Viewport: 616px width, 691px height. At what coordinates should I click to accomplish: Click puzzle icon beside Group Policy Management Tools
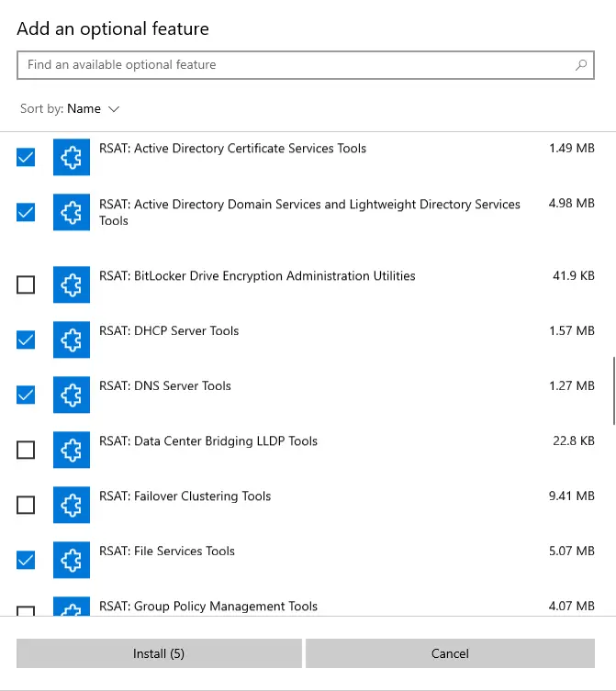(72, 607)
